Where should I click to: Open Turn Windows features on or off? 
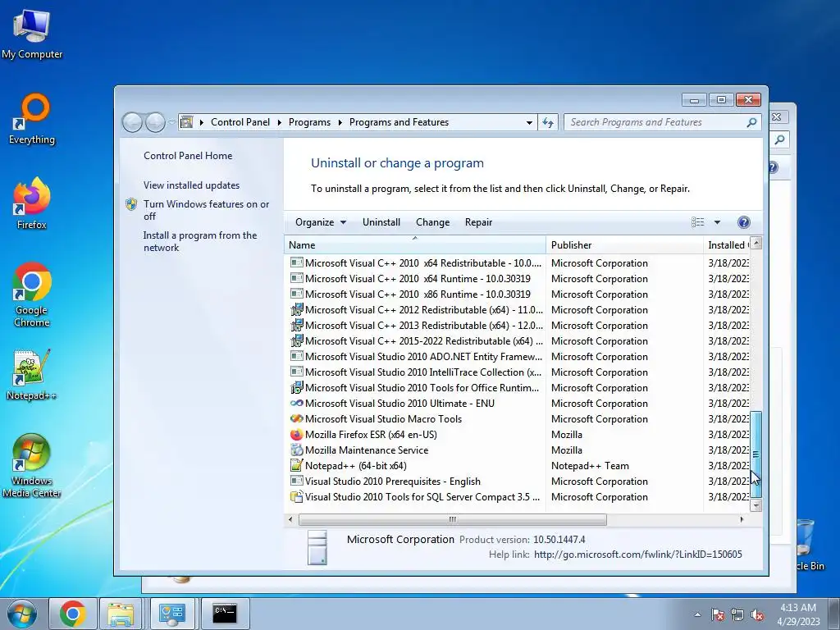pos(206,210)
